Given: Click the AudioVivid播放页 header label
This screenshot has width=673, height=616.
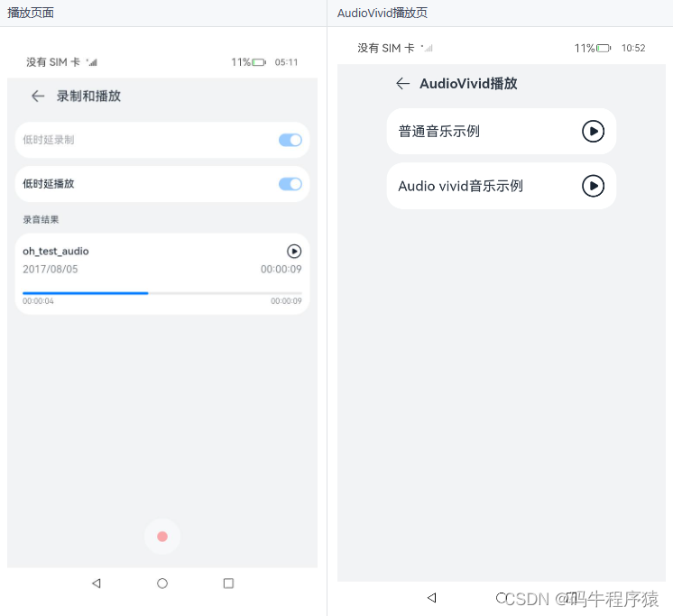Looking at the screenshot, I should coord(382,13).
